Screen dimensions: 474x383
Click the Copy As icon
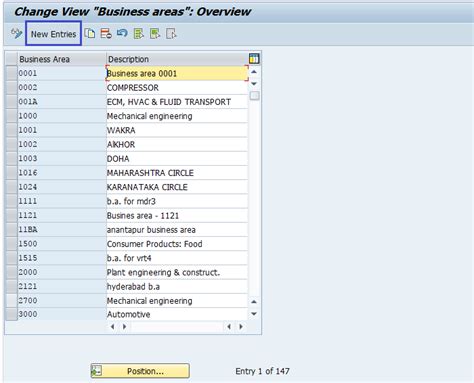click(x=90, y=33)
